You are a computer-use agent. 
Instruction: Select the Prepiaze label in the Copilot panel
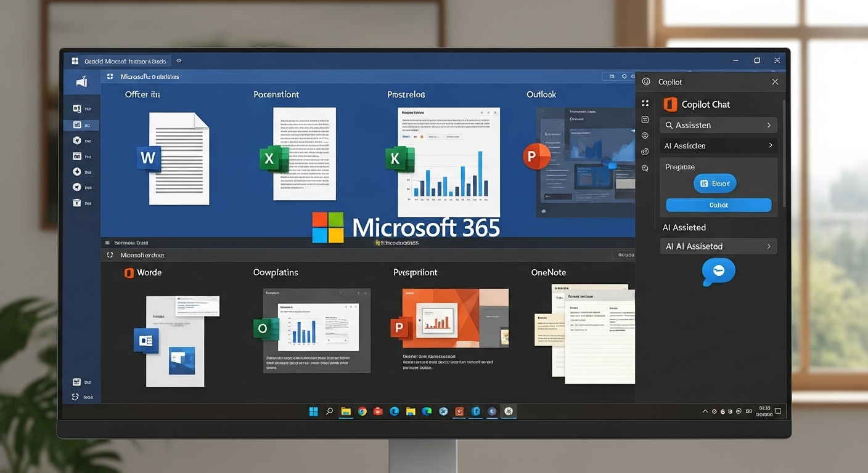[x=680, y=166]
